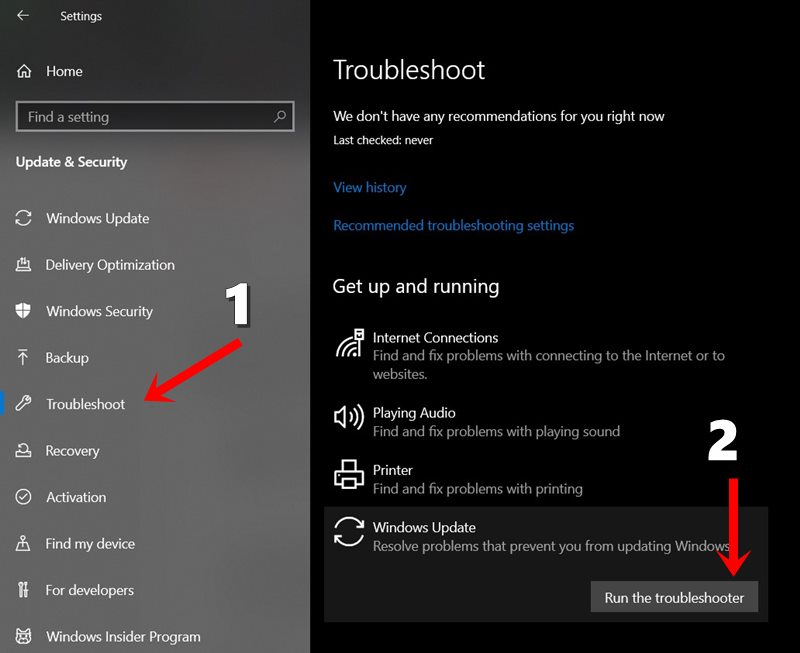Click the Delivery Optimization icon
The width and height of the screenshot is (800, 653).
pyautogui.click(x=23, y=265)
